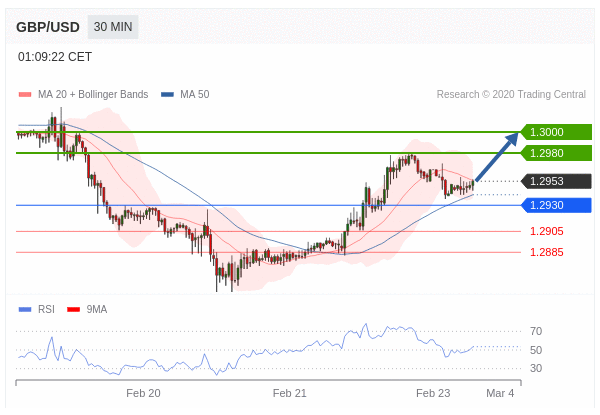This screenshot has width=600, height=415.
Task: Click the 1.2885 red support value
Action: (x=546, y=252)
